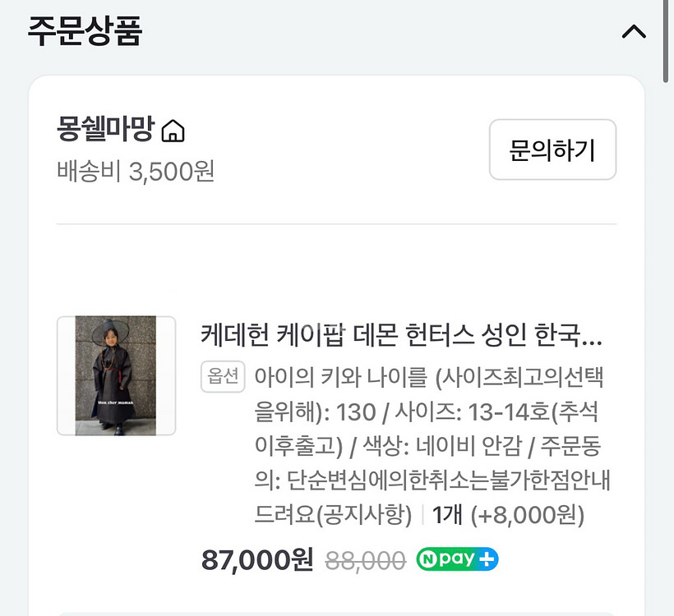Click the 배송비 3,500원 shipping fee text

(x=136, y=172)
